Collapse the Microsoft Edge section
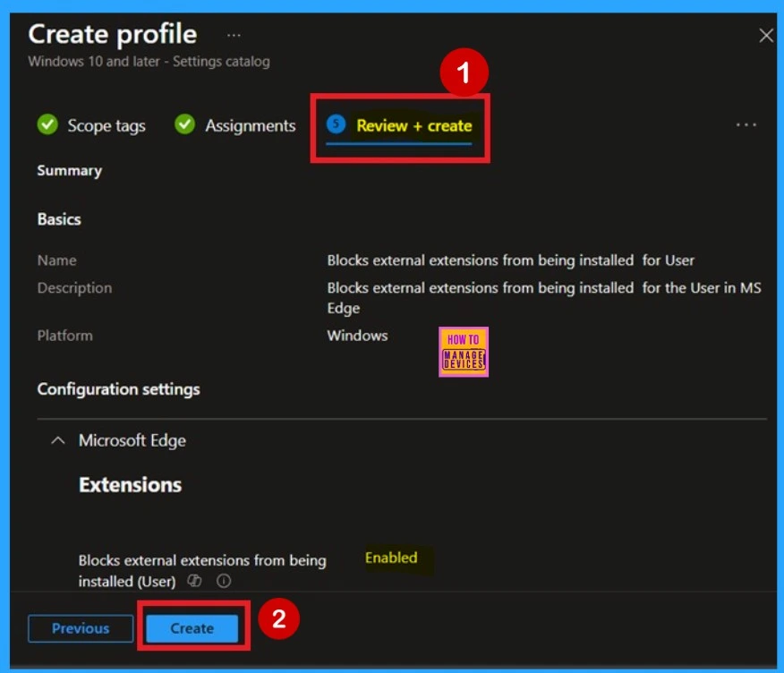The height and width of the screenshot is (673, 784). 58,440
